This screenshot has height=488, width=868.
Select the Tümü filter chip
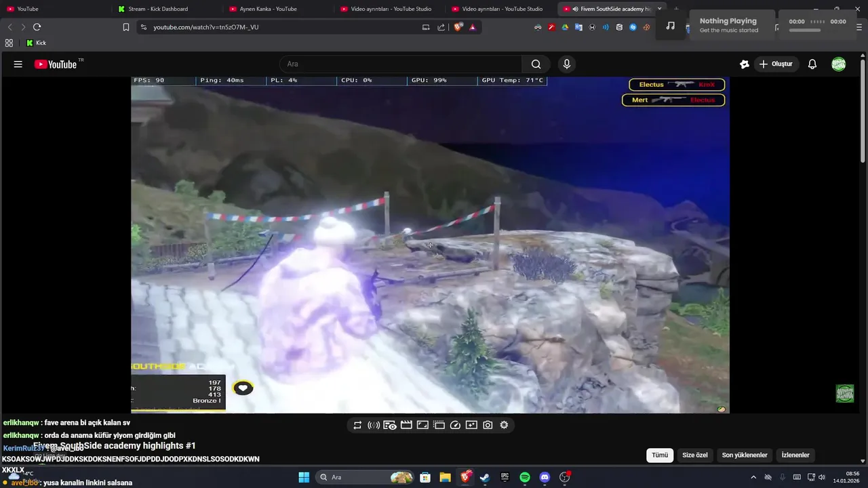coord(660,455)
